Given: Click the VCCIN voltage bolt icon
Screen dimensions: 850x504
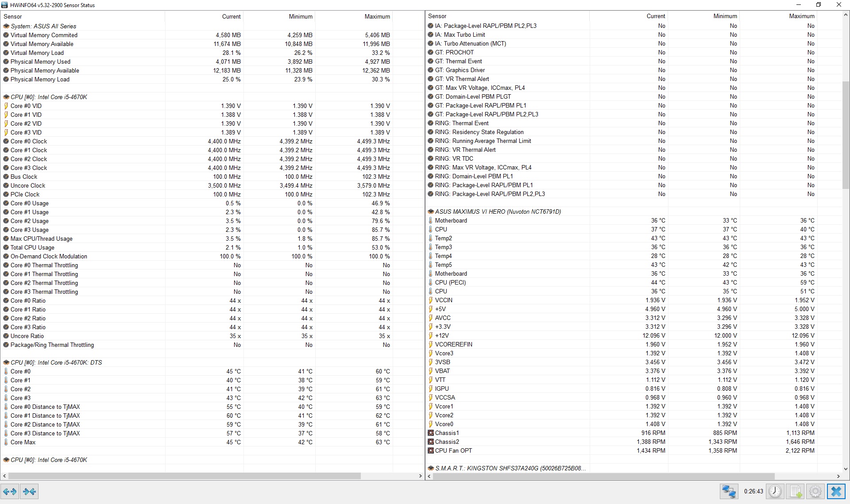Looking at the screenshot, I should point(431,300).
